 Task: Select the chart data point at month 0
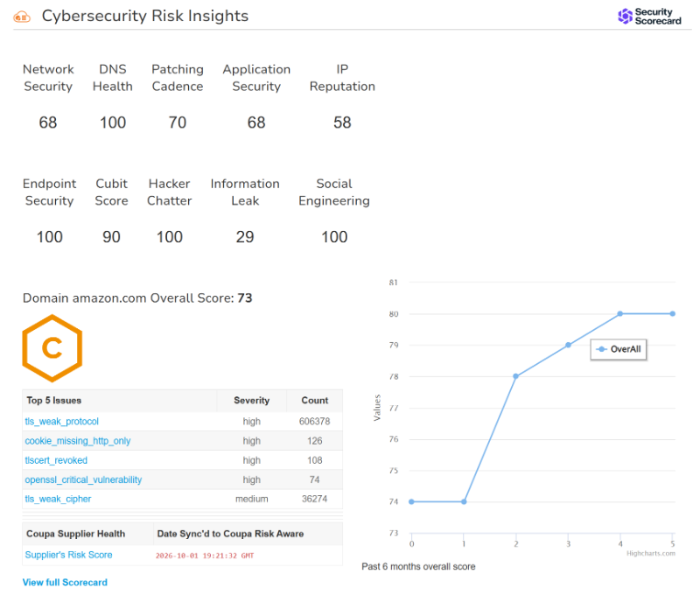pos(411,501)
